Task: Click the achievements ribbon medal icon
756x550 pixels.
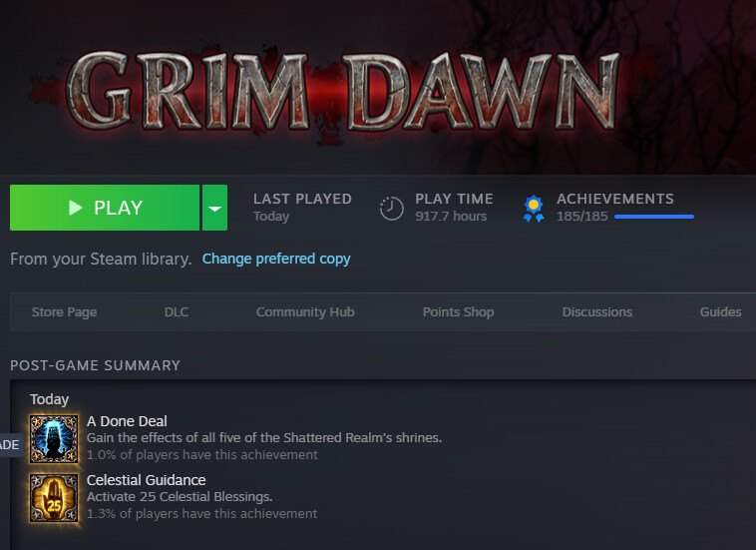Action: 534,208
